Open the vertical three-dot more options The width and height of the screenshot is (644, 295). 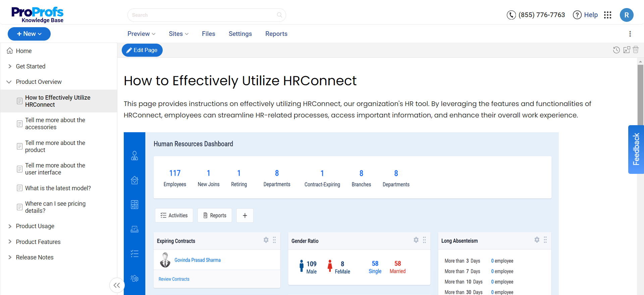point(630,34)
